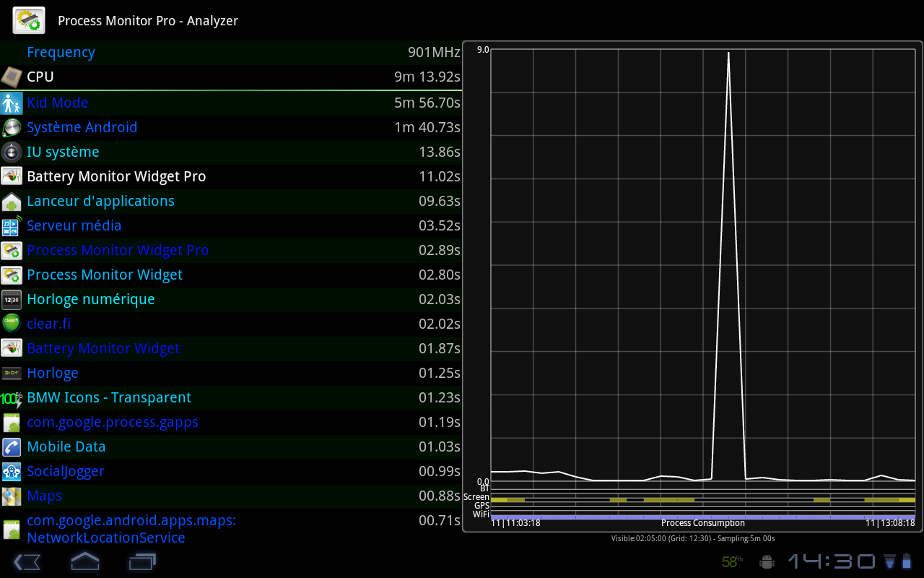Open the Recent apps button
Image resolution: width=924 pixels, height=578 pixels.
pos(142,561)
